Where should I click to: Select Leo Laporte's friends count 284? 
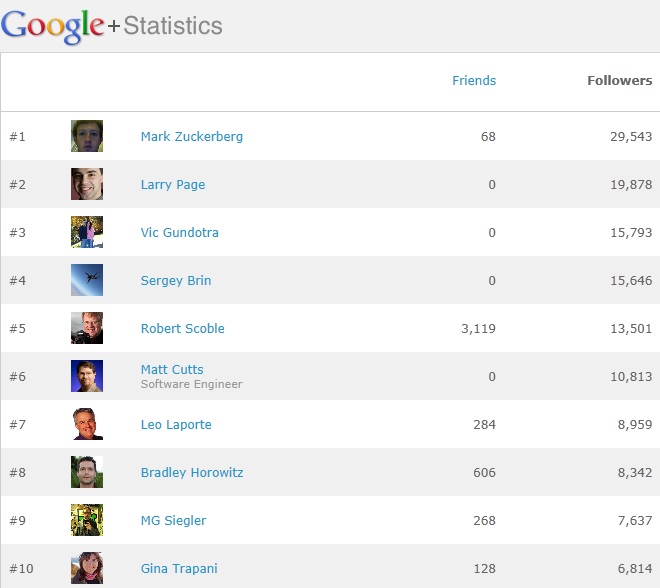click(x=484, y=425)
